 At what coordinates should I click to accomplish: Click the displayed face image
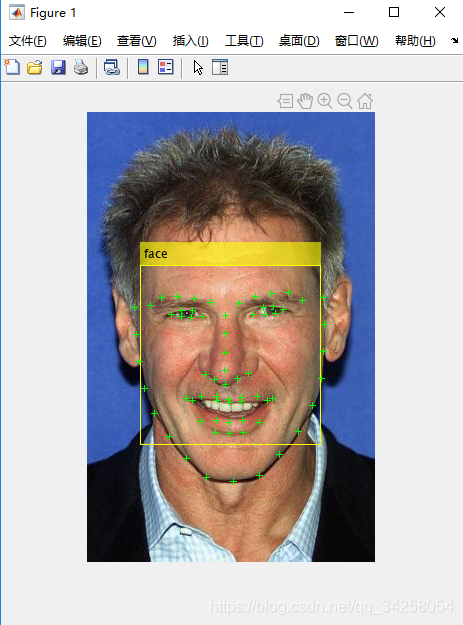231,337
